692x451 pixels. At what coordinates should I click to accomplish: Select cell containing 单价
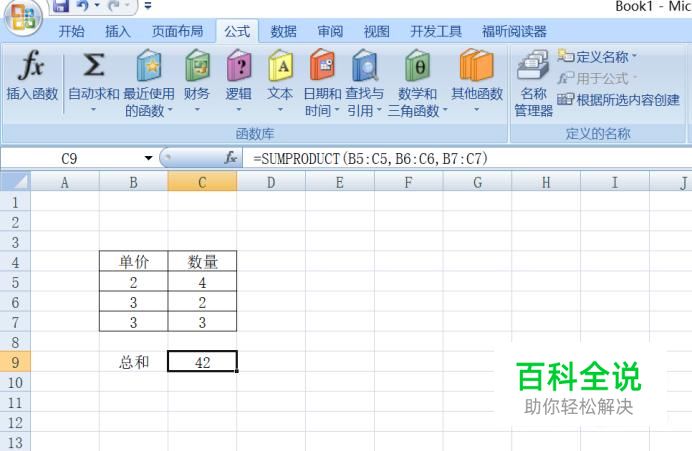tap(134, 262)
